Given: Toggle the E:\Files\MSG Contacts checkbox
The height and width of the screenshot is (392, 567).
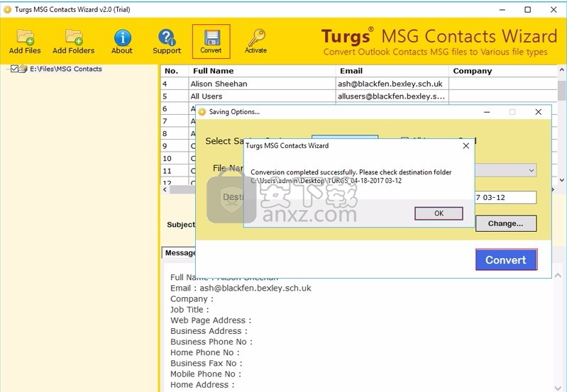Looking at the screenshot, I should pyautogui.click(x=14, y=69).
